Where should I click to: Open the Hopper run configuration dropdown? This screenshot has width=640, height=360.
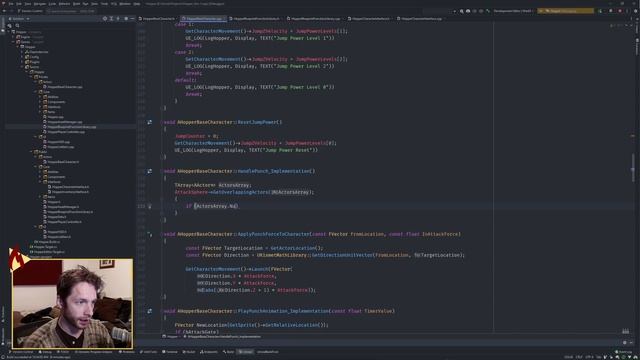tap(566, 11)
